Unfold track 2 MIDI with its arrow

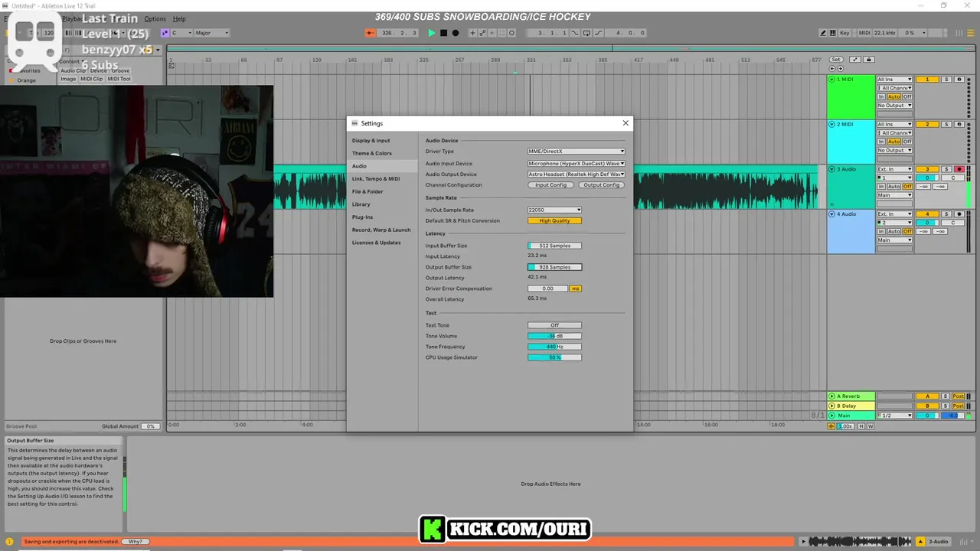[x=832, y=124]
